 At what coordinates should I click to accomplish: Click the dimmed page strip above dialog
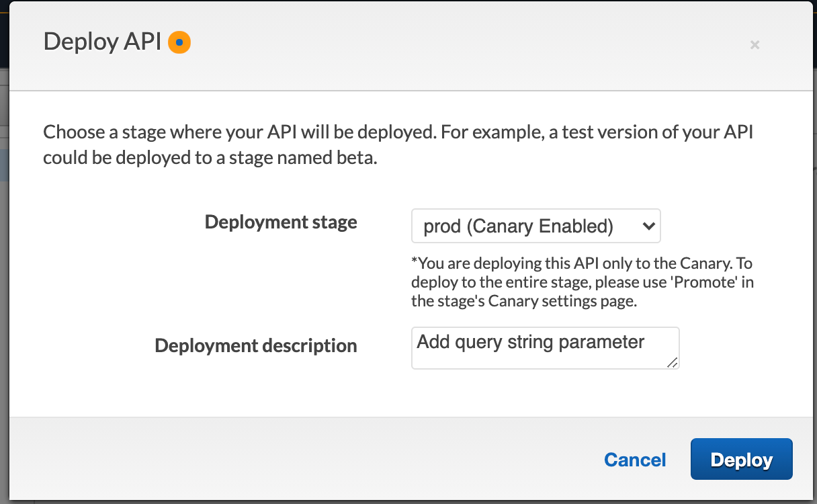pos(403,1)
